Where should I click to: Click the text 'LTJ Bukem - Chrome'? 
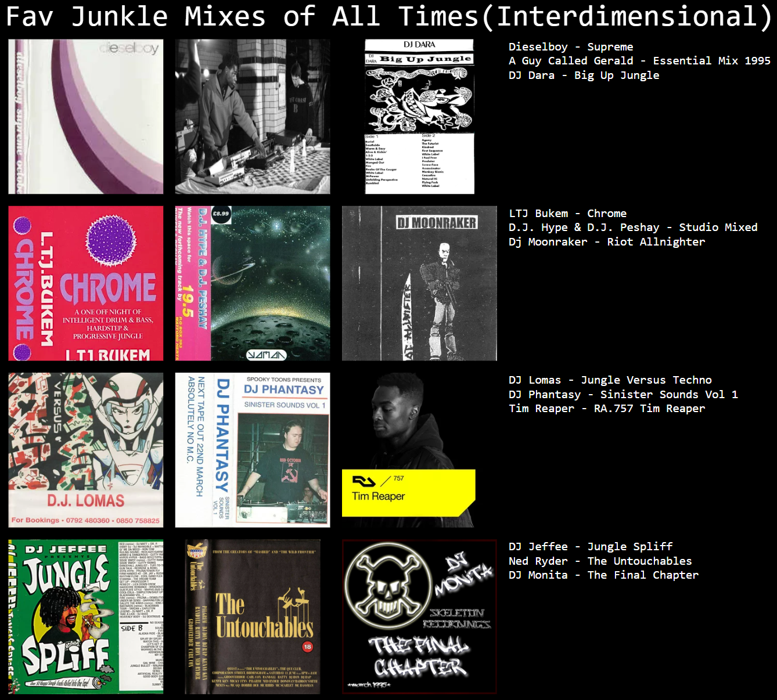(x=567, y=213)
